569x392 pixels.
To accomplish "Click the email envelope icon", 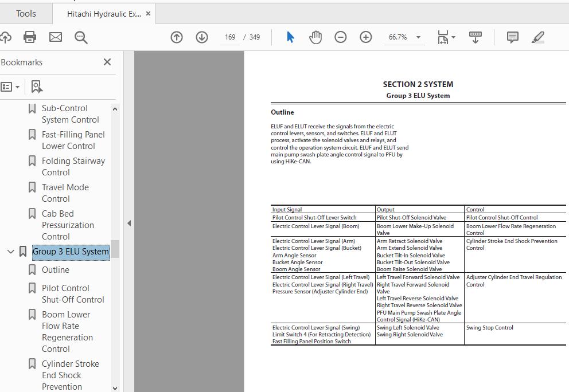I will tap(56, 37).
